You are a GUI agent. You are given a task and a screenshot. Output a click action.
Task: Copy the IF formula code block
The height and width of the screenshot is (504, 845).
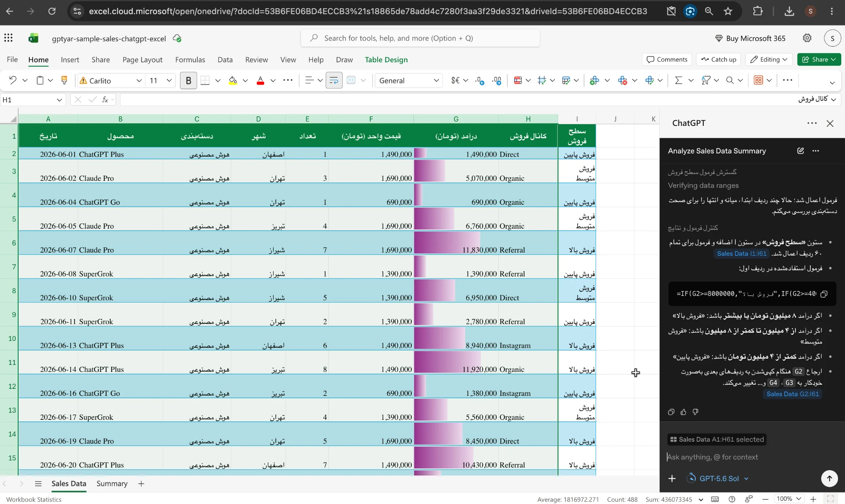coord(824,294)
